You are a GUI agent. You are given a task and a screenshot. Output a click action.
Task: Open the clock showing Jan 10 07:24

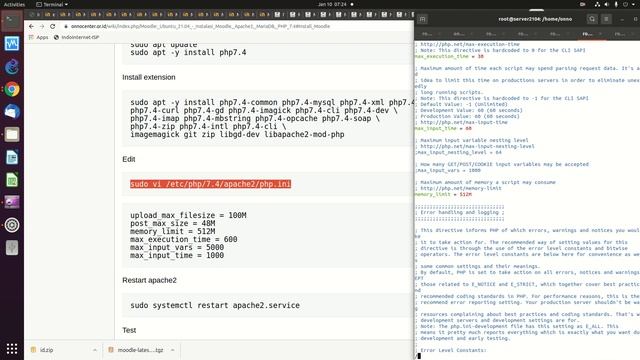[332, 4]
